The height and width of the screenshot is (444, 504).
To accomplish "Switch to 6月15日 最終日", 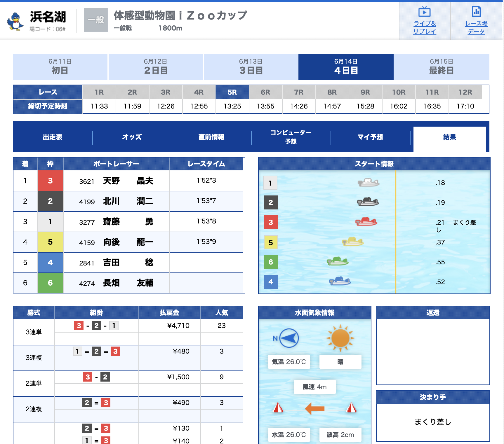I will pos(441,67).
